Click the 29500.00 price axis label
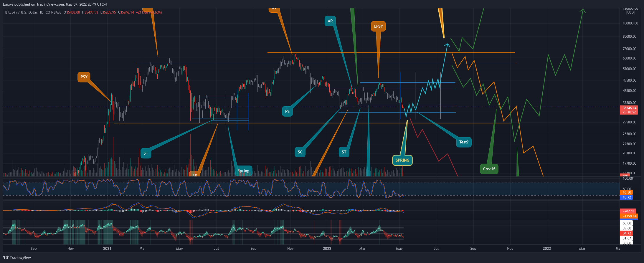This screenshot has width=644, height=263. pos(630,122)
